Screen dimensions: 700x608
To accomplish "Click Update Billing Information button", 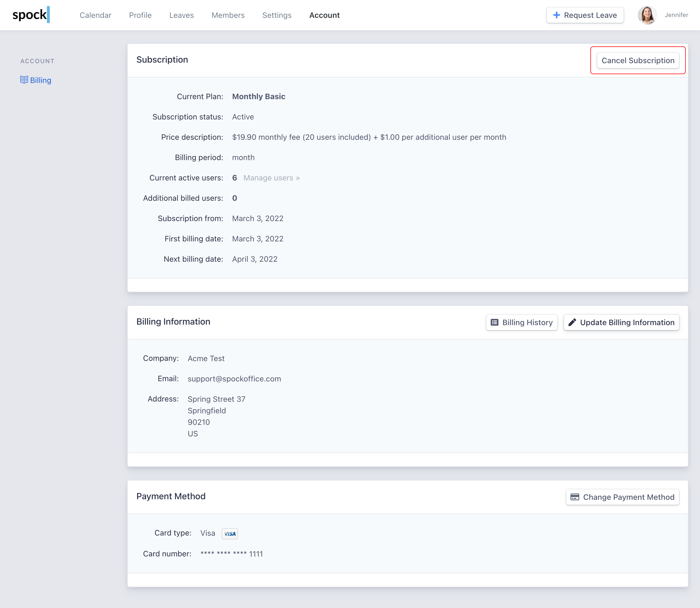I will (x=621, y=322).
